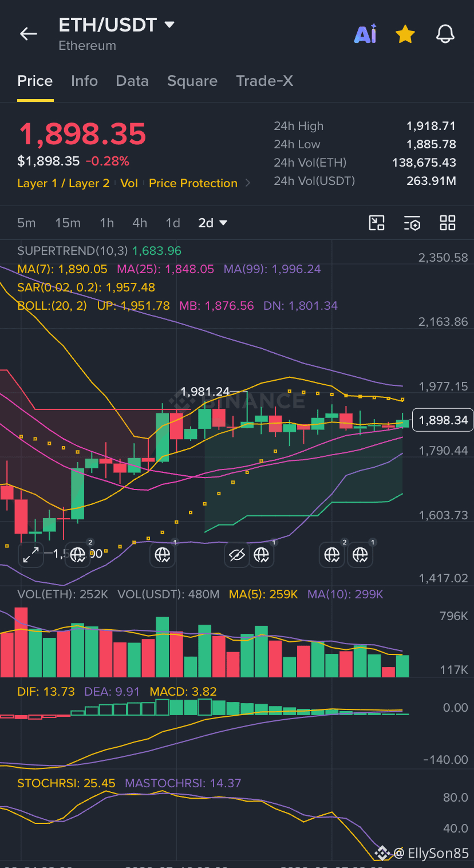Switch to the Data tab
This screenshot has height=868, width=474.
tap(132, 81)
